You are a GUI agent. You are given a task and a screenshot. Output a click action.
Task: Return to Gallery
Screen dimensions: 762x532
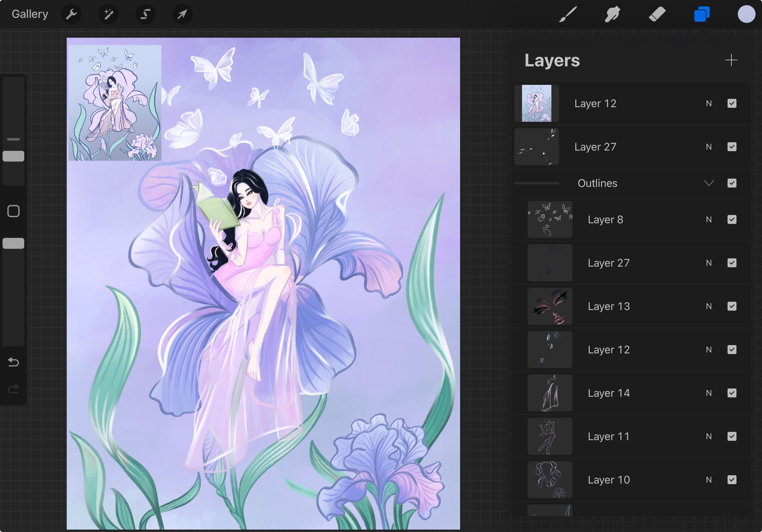(x=30, y=14)
